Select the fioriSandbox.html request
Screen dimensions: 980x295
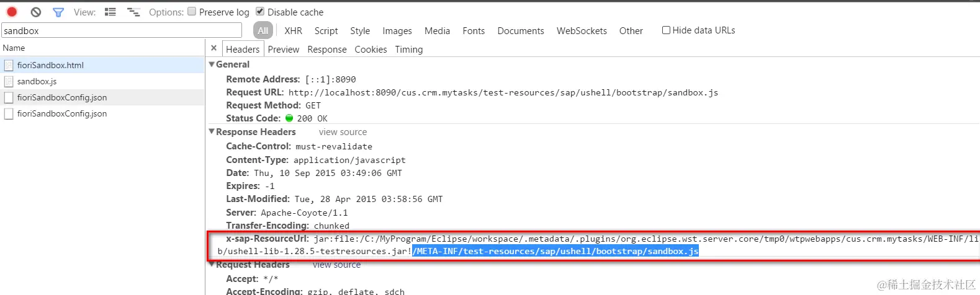pyautogui.click(x=102, y=65)
